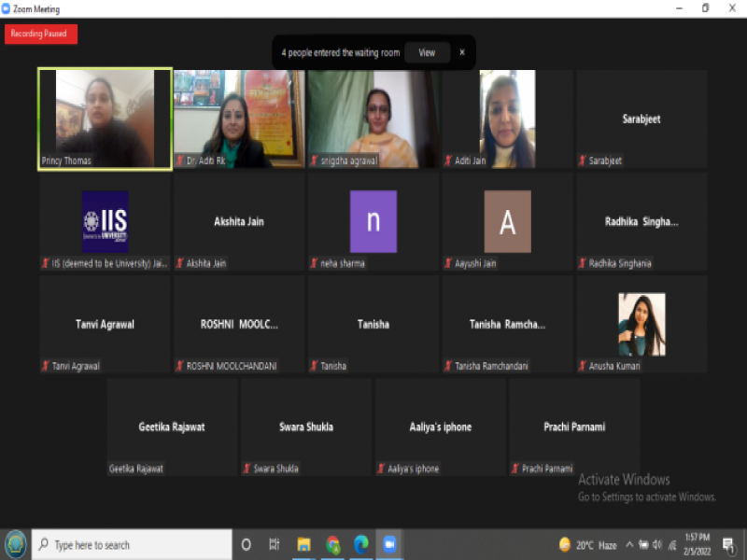Select Princy Thomas's video tile
Screen dimensions: 747x560
coord(105,119)
